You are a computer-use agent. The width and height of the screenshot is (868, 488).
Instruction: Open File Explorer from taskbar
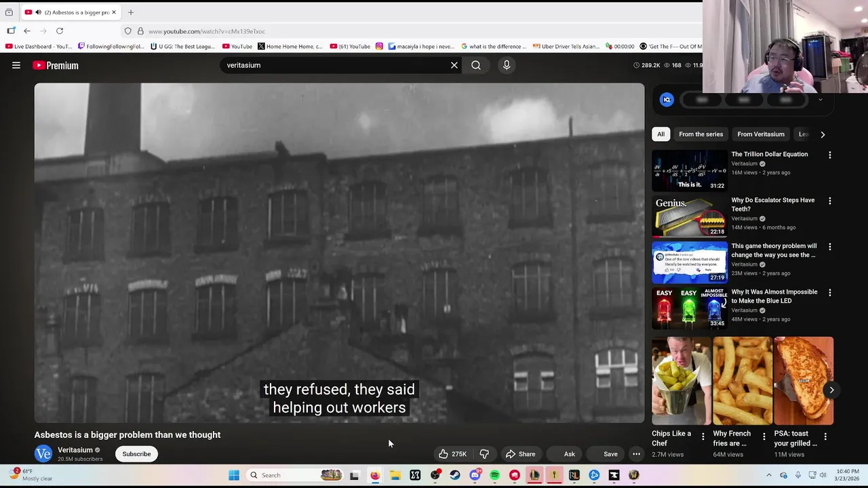click(395, 475)
